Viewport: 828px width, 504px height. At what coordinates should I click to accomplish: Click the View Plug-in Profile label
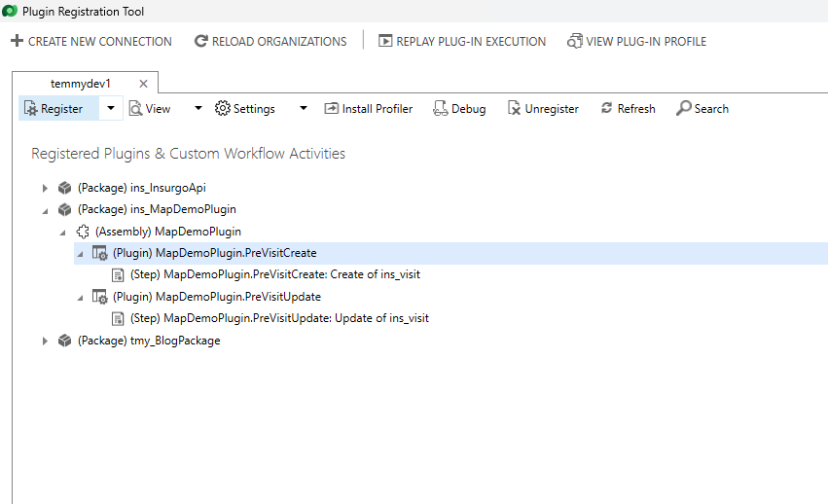[x=646, y=41]
